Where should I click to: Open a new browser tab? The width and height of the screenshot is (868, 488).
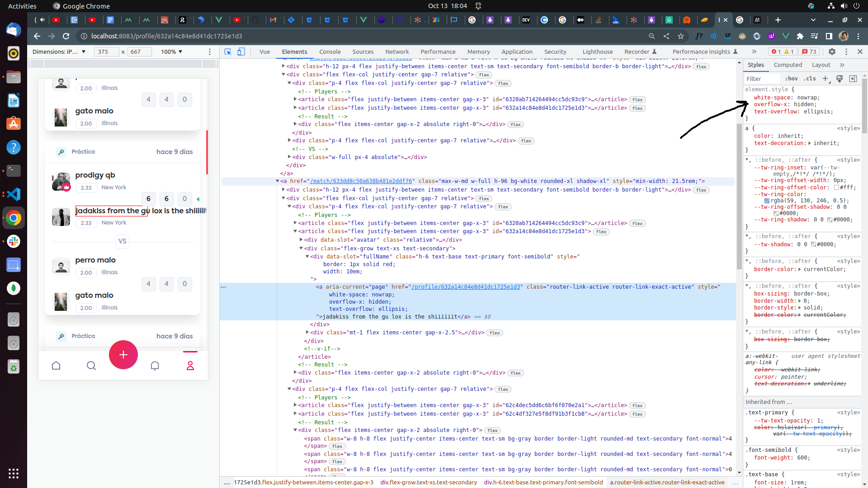pyautogui.click(x=778, y=20)
